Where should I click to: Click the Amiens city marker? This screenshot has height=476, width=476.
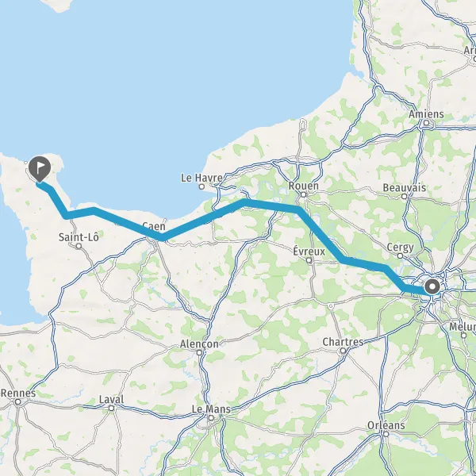(426, 123)
